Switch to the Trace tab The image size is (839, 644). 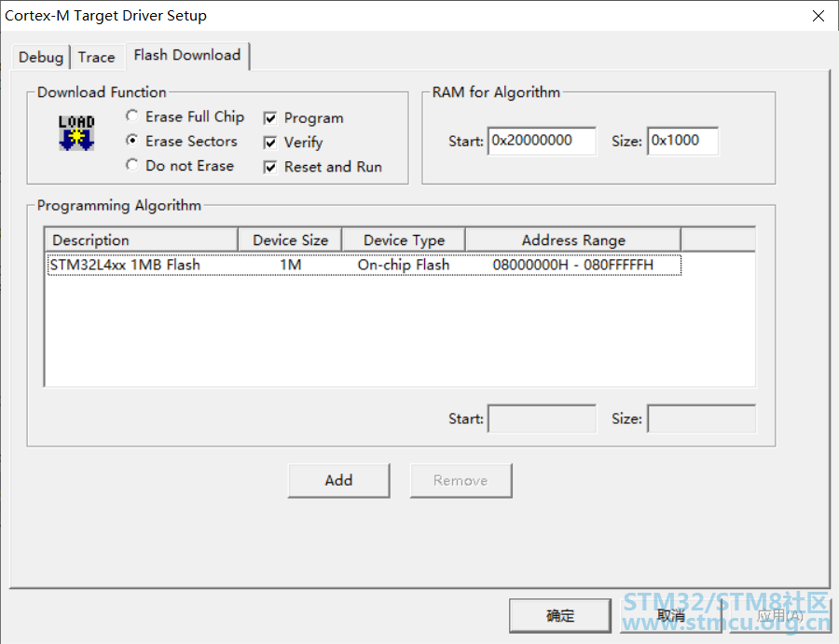coord(96,57)
